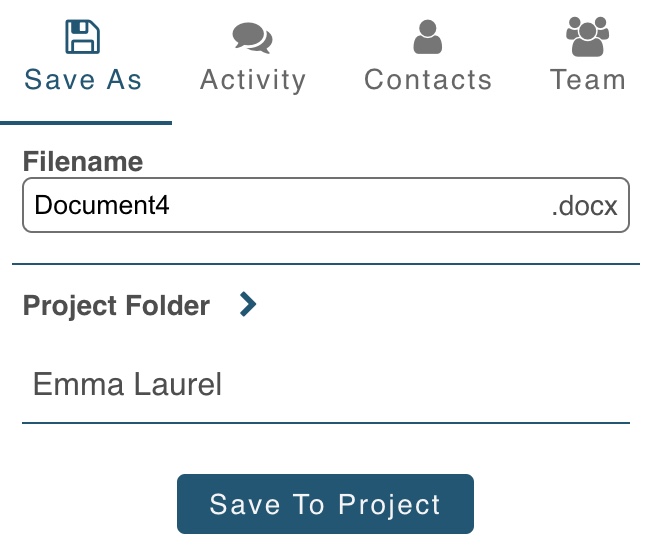Click the floppy disk Save As icon
The height and width of the screenshot is (552, 652).
point(83,37)
